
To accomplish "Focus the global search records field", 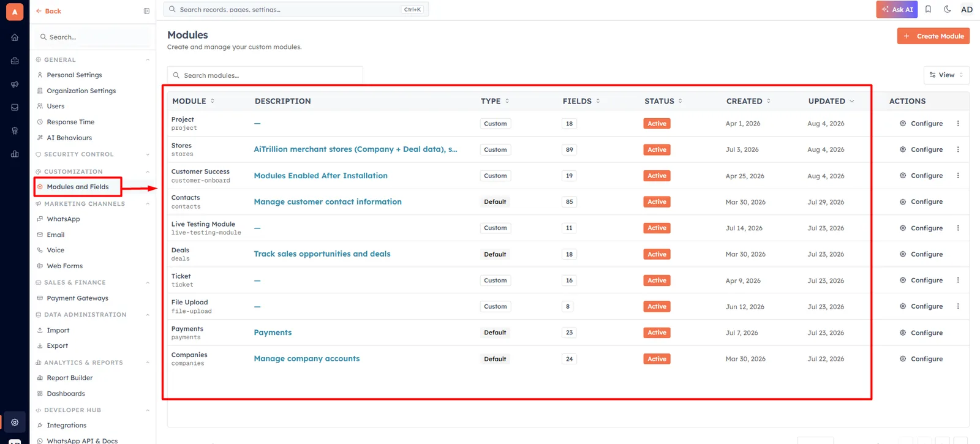I will coord(296,9).
